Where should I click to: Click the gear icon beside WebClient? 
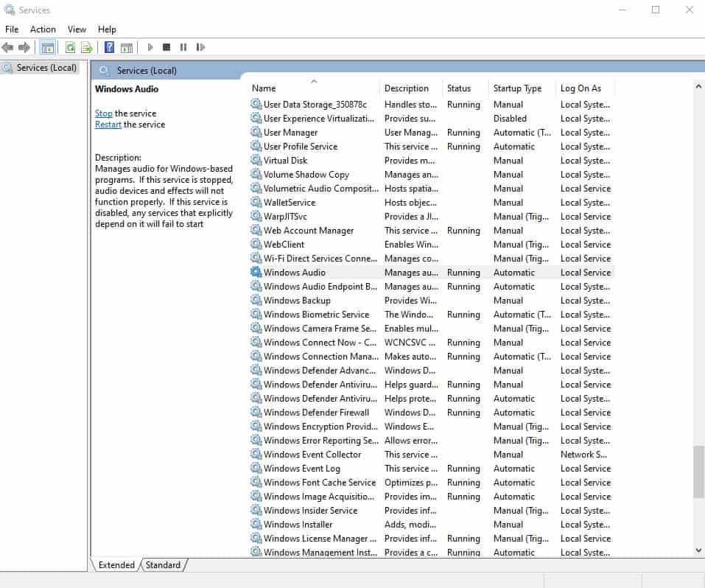click(256, 245)
